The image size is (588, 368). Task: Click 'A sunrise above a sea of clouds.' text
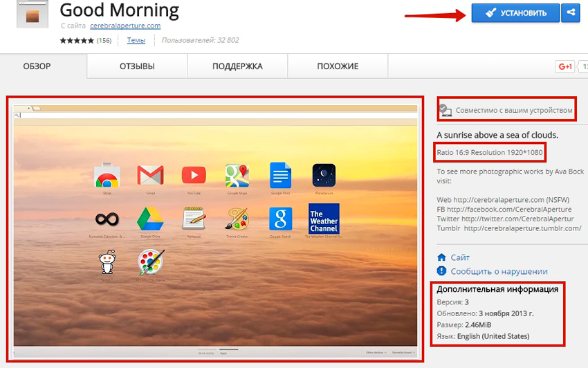(497, 135)
